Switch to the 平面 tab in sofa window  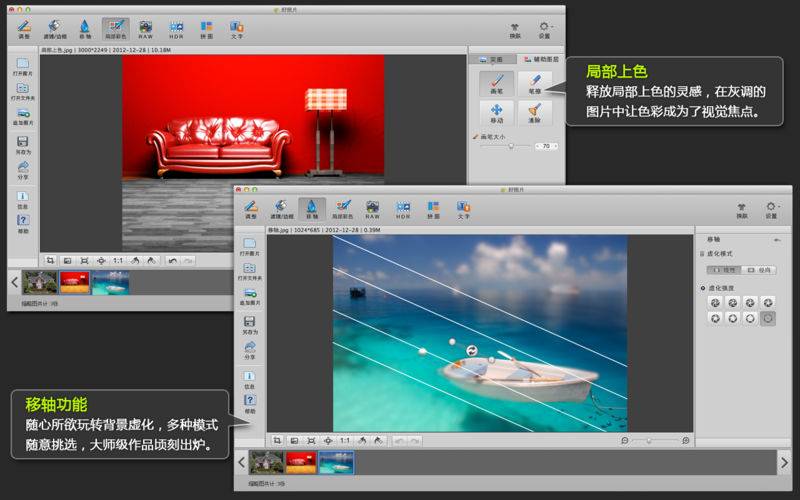pos(491,59)
